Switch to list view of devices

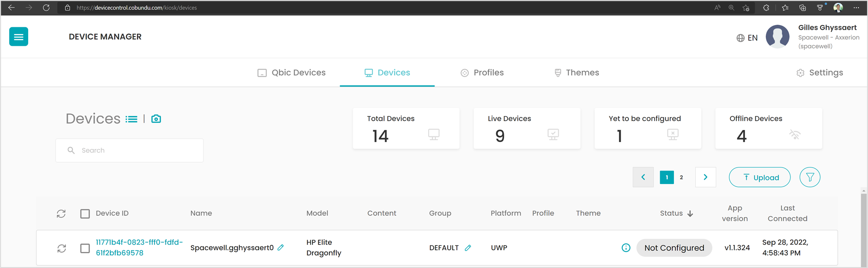click(132, 119)
